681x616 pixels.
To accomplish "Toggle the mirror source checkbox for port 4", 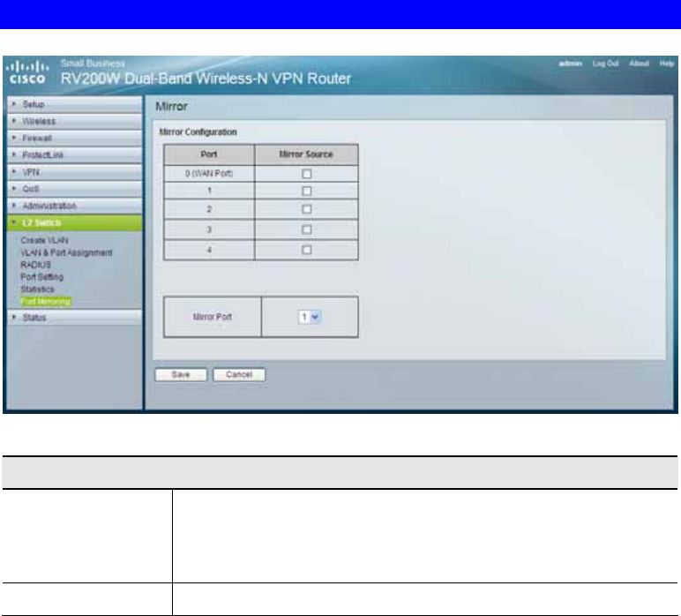I will click(307, 250).
